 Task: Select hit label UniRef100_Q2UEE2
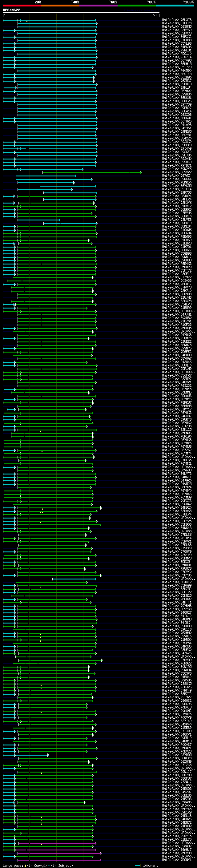pos(177,342)
